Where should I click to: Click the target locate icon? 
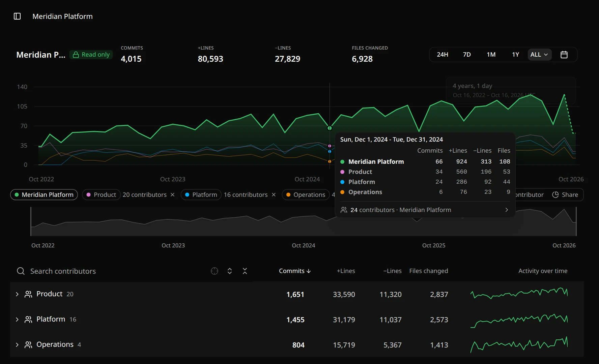[x=215, y=271]
